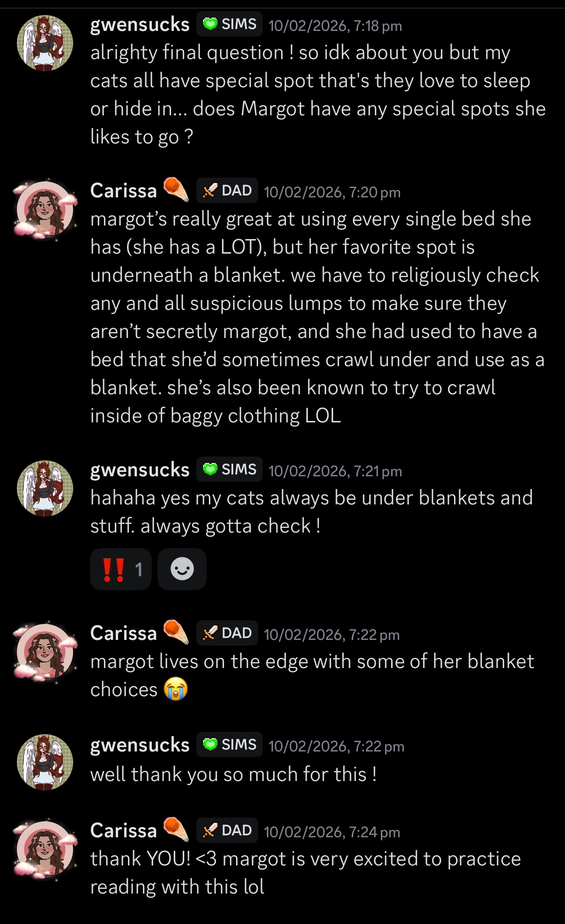Tap gwensucks' avatar on the 7:18 pm message
The image size is (565, 924).
point(45,43)
